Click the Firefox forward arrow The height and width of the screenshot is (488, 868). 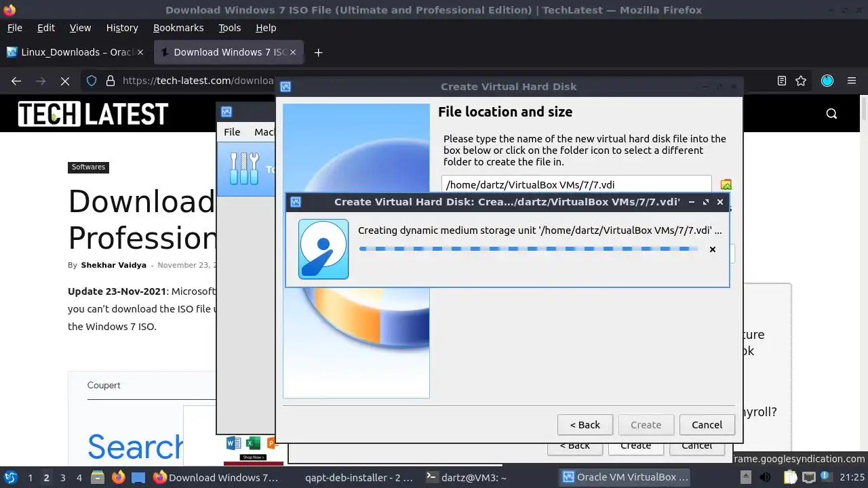41,81
